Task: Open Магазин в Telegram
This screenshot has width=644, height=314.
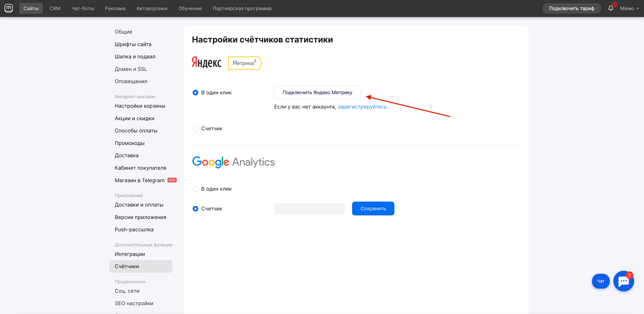Action: coord(140,180)
